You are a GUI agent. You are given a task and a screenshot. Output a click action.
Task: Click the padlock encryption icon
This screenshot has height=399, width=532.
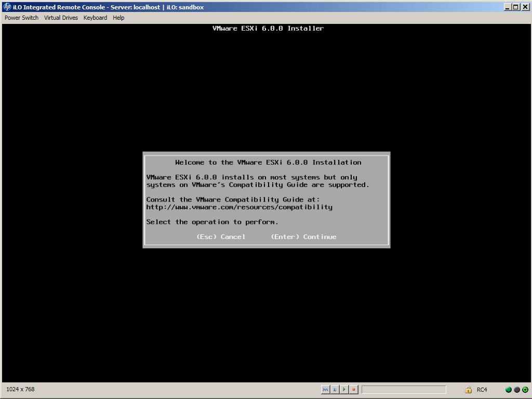(468, 390)
